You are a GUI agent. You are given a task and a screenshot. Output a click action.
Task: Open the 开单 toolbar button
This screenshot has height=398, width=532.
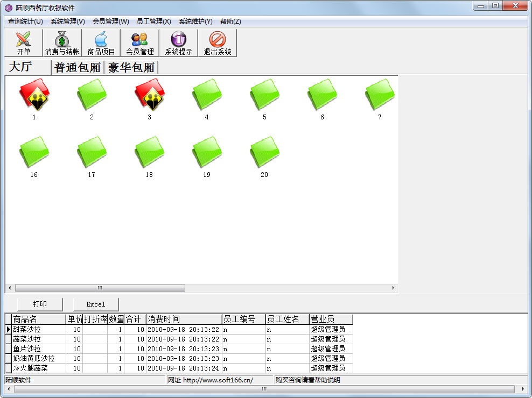24,42
